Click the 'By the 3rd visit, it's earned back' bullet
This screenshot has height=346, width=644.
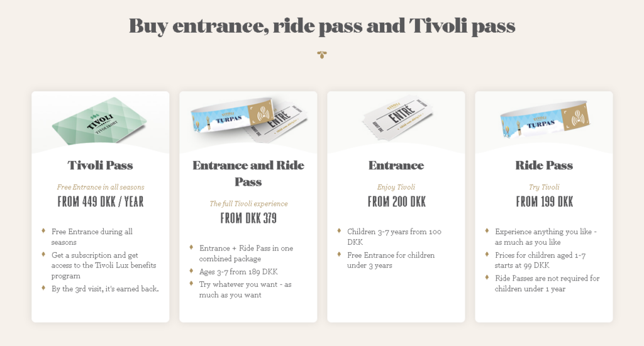(105, 289)
